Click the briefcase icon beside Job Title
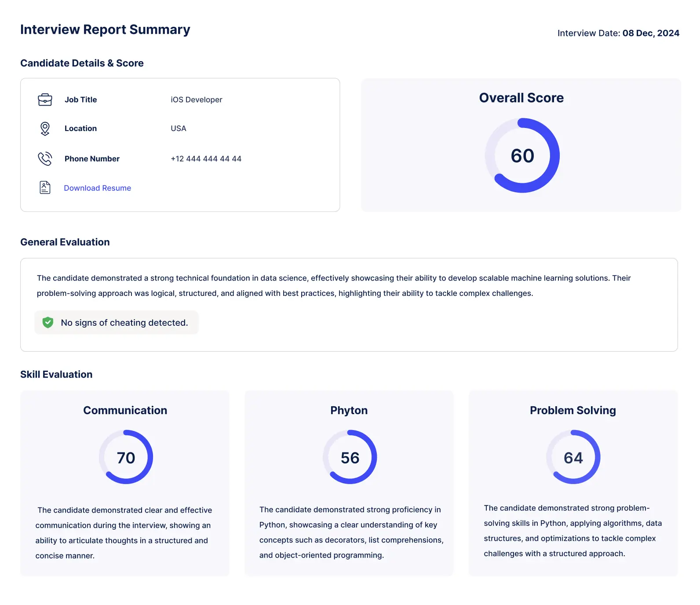 45,100
